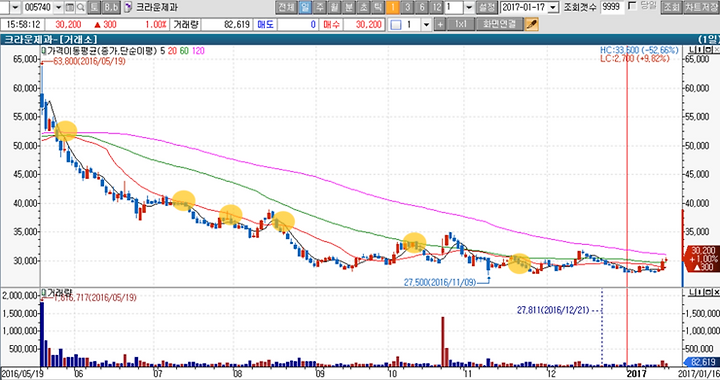Click the Q icon beside 가격이동평균
Image resolution: width=720 pixels, height=380 pixels.
[44, 50]
